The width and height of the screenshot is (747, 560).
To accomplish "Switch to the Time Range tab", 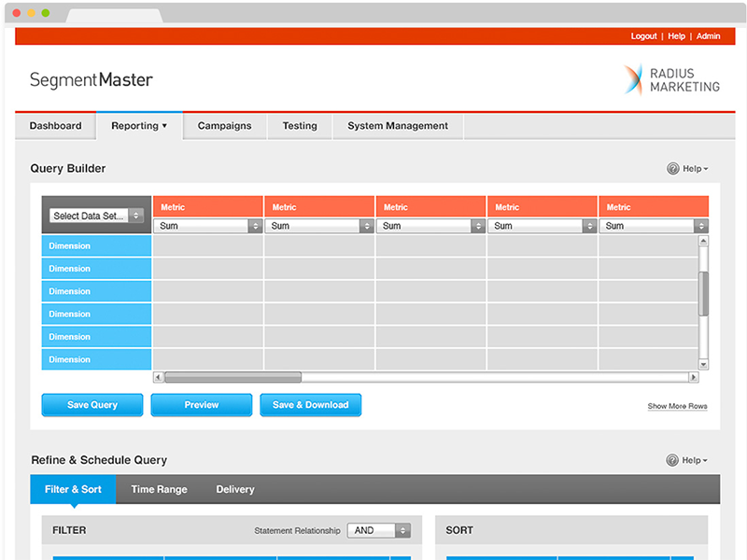I will (159, 489).
